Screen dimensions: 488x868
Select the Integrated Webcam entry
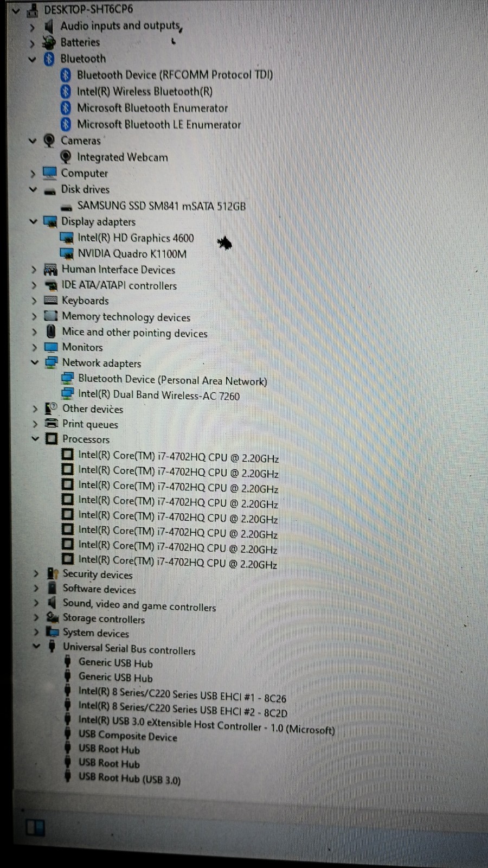[123, 157]
